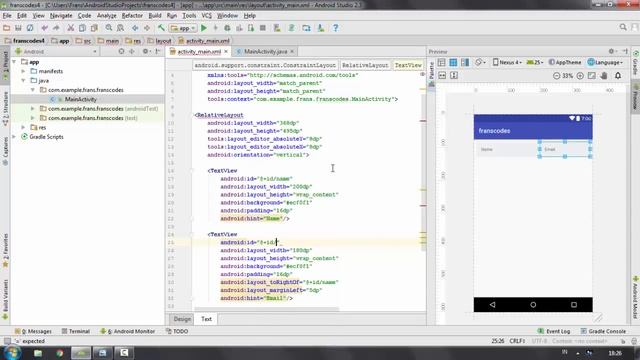Open the app run configuration dropdown
The width and height of the screenshot is (640, 360).
[183, 28]
